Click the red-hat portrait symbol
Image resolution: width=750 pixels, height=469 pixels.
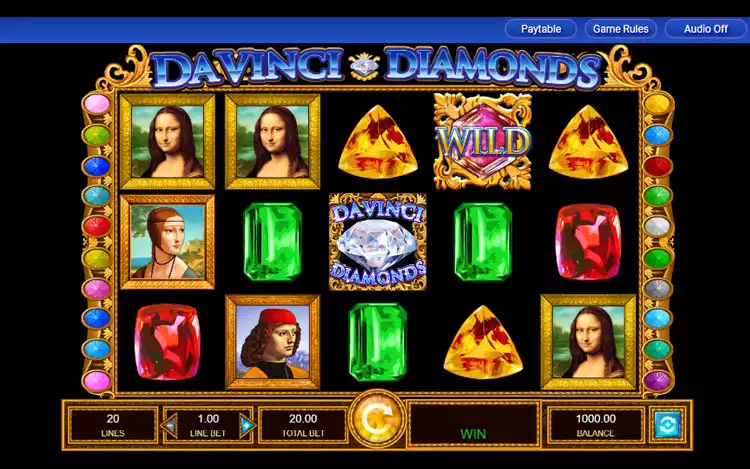pos(272,342)
